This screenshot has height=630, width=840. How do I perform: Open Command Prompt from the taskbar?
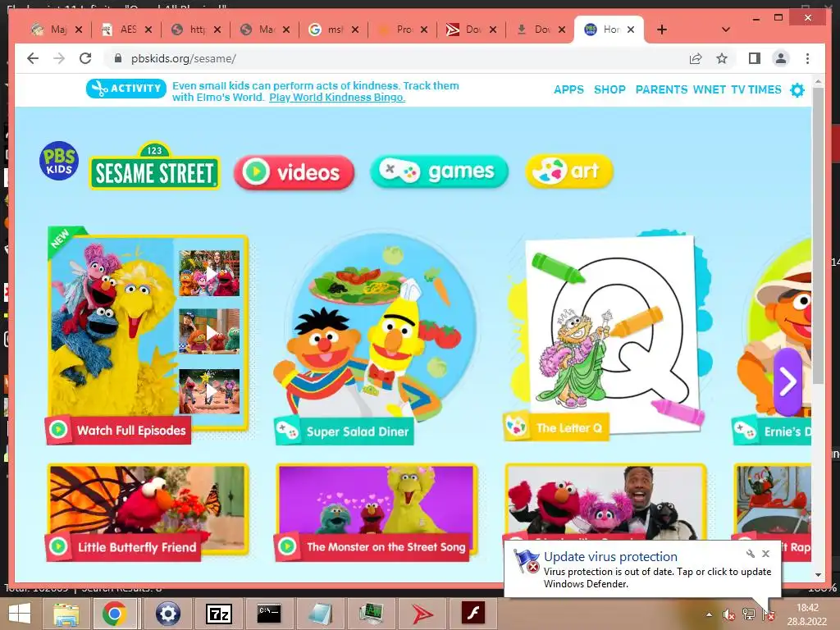click(x=269, y=614)
